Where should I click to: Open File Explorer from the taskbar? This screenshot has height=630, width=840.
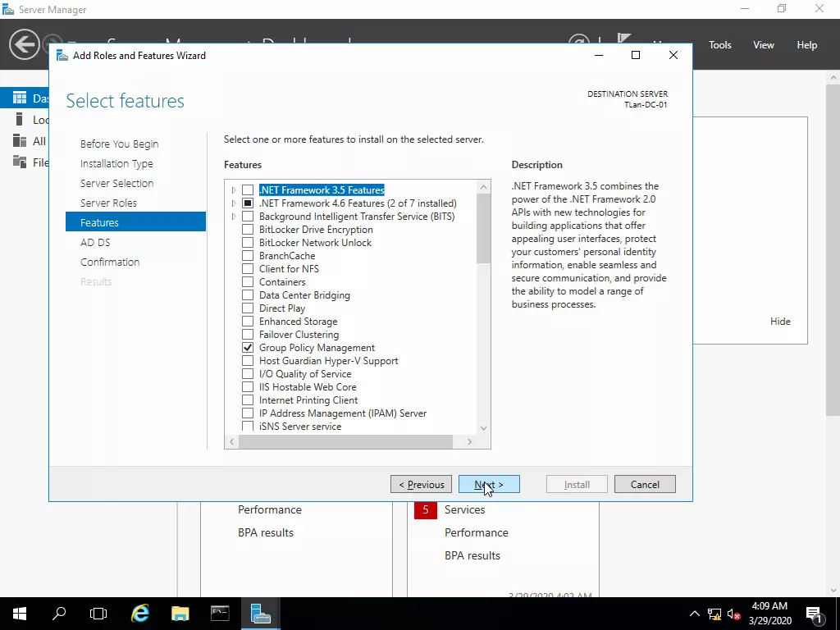[180, 614]
